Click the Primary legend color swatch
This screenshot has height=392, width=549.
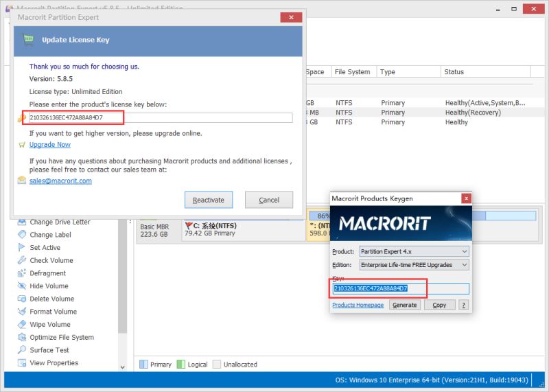(x=143, y=365)
